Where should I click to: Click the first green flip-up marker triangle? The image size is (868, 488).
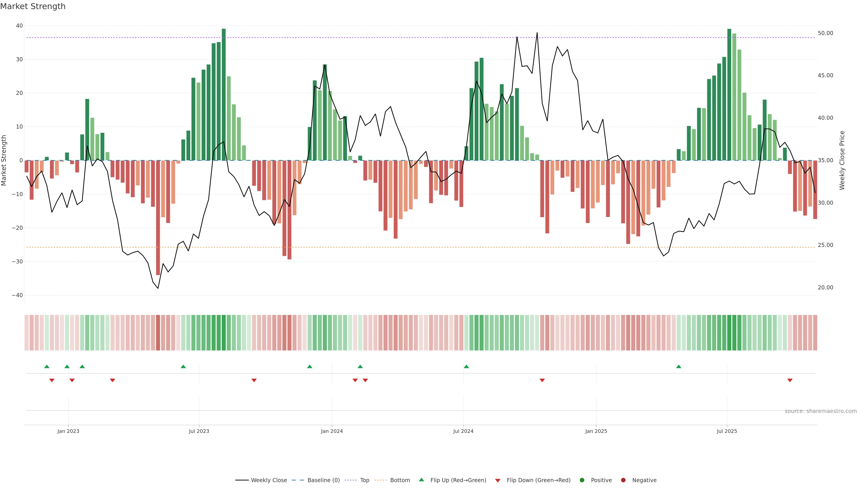pyautogui.click(x=47, y=366)
